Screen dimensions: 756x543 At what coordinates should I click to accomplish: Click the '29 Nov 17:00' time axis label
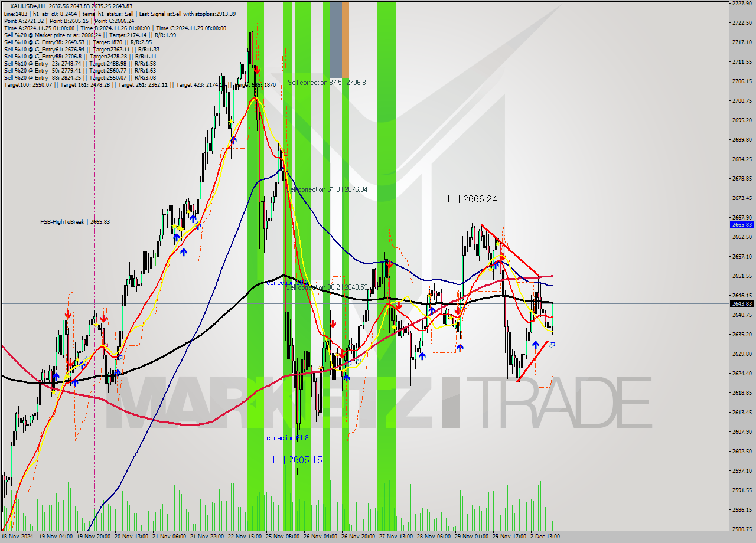click(x=510, y=537)
